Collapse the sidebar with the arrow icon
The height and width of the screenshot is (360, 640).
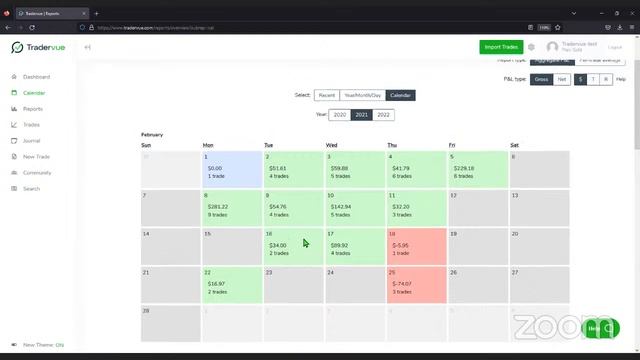(x=87, y=47)
